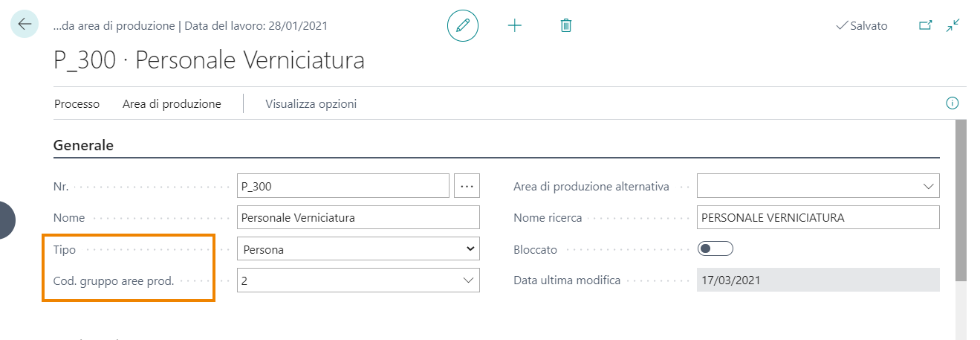Create a new record with plus icon
980x340 pixels.
click(x=515, y=25)
